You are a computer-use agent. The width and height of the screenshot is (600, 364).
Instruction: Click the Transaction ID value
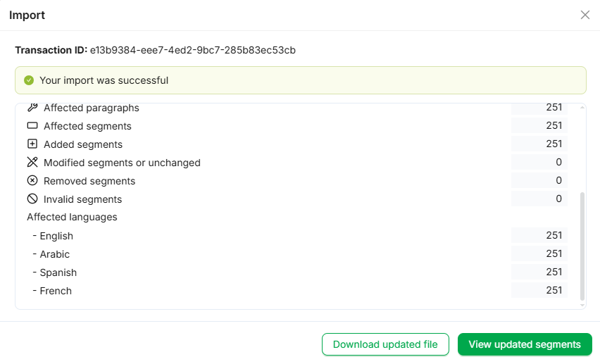point(193,50)
